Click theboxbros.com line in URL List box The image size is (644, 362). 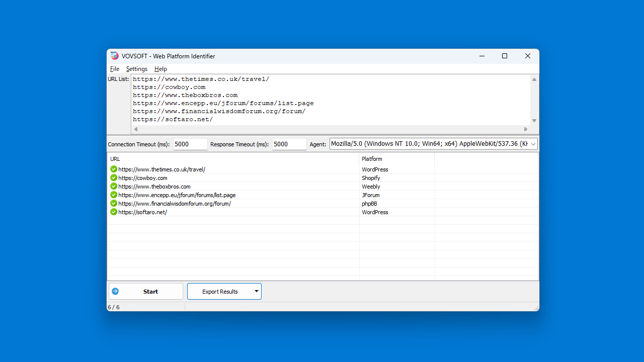pos(185,95)
